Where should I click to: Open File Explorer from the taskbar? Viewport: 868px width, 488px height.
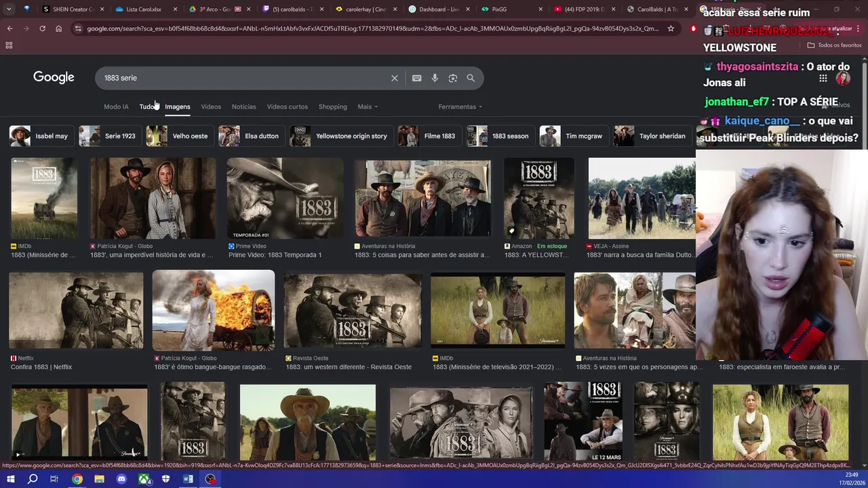(x=99, y=479)
